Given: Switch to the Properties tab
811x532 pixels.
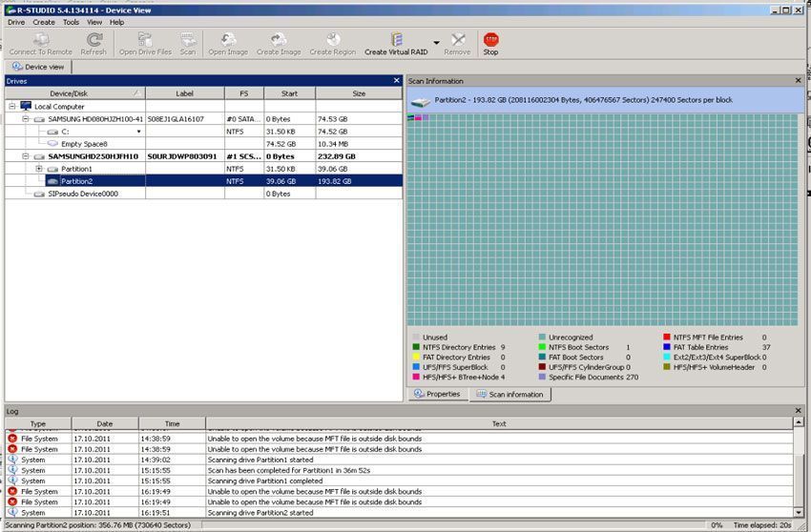Looking at the screenshot, I should (x=437, y=394).
